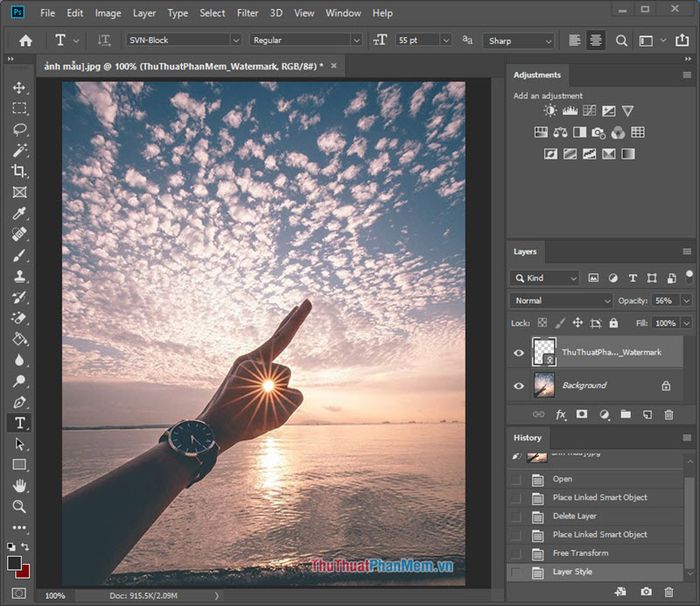The width and height of the screenshot is (700, 606).
Task: Select the Magic Wand tool
Action: [19, 150]
